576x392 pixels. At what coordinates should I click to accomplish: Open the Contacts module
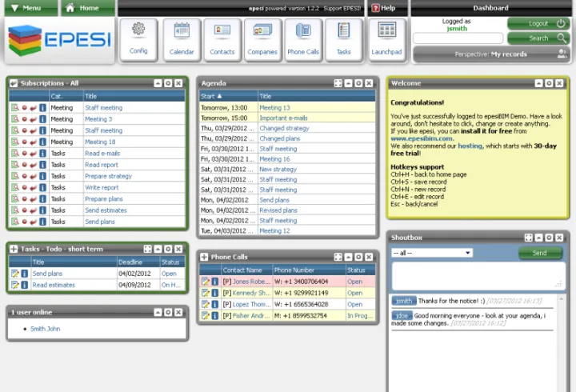click(x=222, y=40)
